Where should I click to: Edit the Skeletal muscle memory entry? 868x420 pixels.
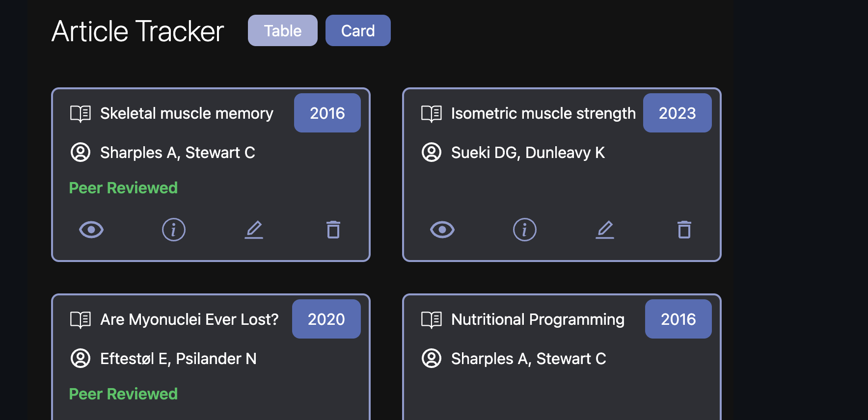[x=254, y=229]
